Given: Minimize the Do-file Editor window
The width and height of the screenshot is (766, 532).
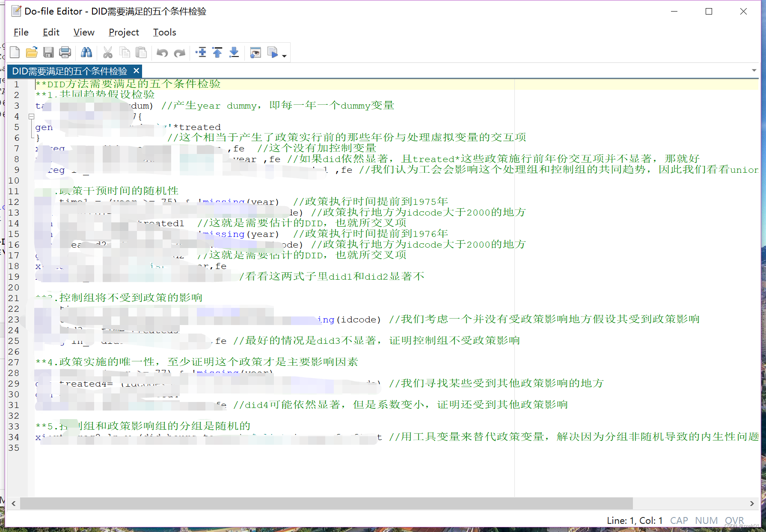Looking at the screenshot, I should point(674,12).
